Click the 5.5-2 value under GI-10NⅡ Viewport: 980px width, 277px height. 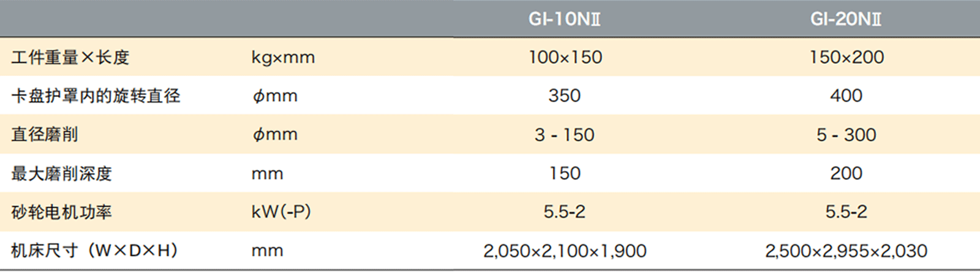point(564,212)
